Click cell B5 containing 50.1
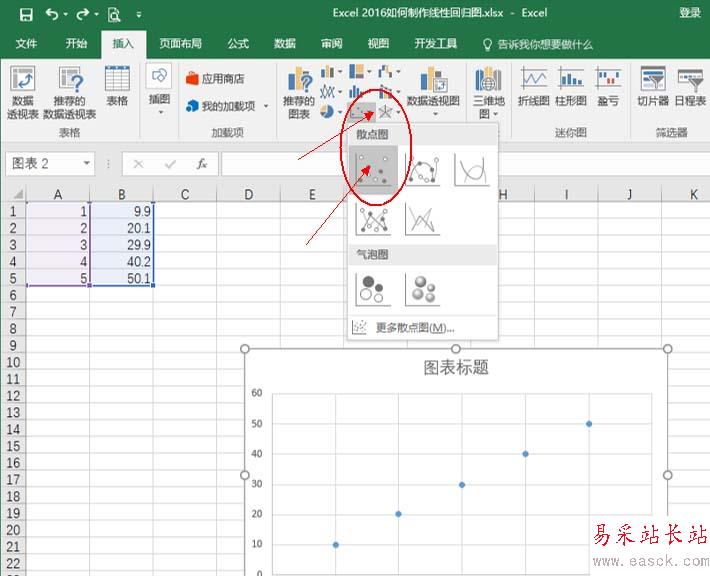Image resolution: width=710 pixels, height=576 pixels. tap(122, 278)
